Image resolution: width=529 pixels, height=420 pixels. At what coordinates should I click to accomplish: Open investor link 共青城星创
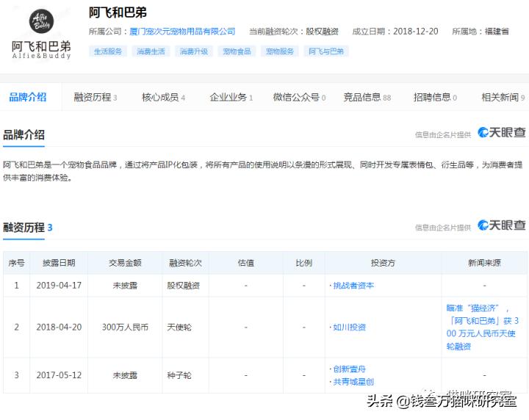click(353, 382)
